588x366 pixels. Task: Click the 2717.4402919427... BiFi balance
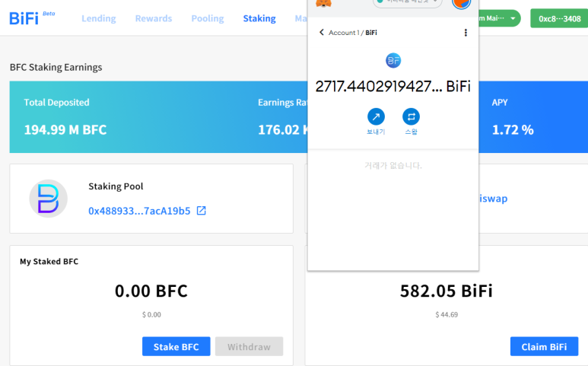tap(393, 86)
